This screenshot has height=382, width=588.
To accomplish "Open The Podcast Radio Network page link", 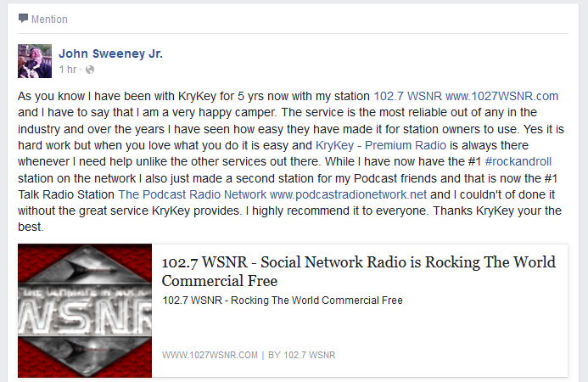I will pyautogui.click(x=193, y=194).
